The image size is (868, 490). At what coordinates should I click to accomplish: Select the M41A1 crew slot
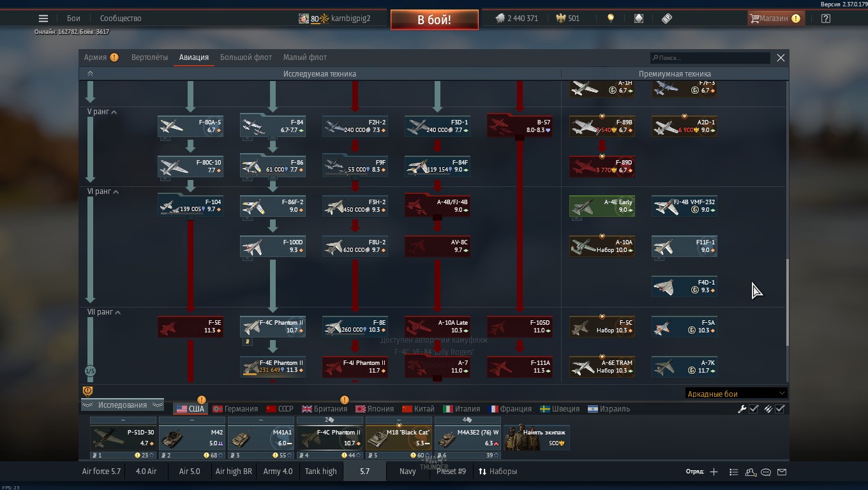pyautogui.click(x=261, y=438)
